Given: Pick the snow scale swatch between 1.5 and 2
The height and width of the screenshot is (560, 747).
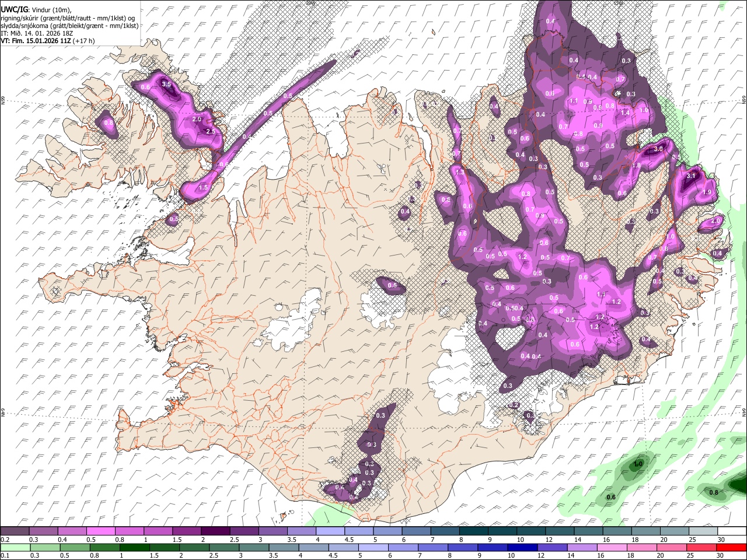Looking at the screenshot, I should pyautogui.click(x=187, y=531).
